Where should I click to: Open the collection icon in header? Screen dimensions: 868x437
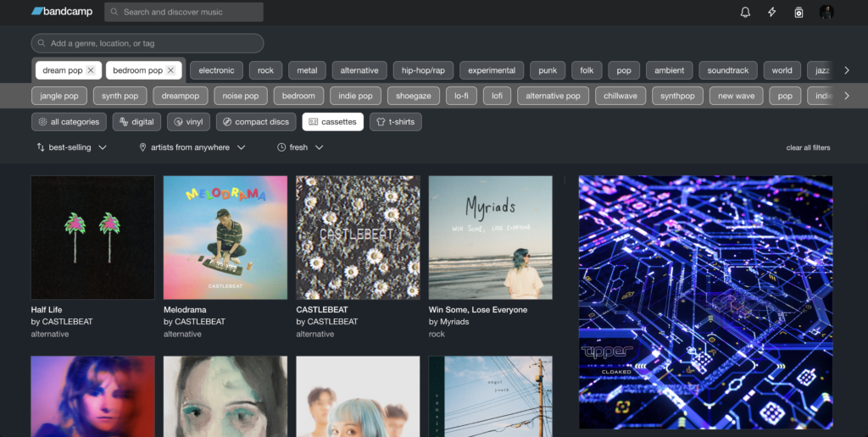[x=798, y=12]
